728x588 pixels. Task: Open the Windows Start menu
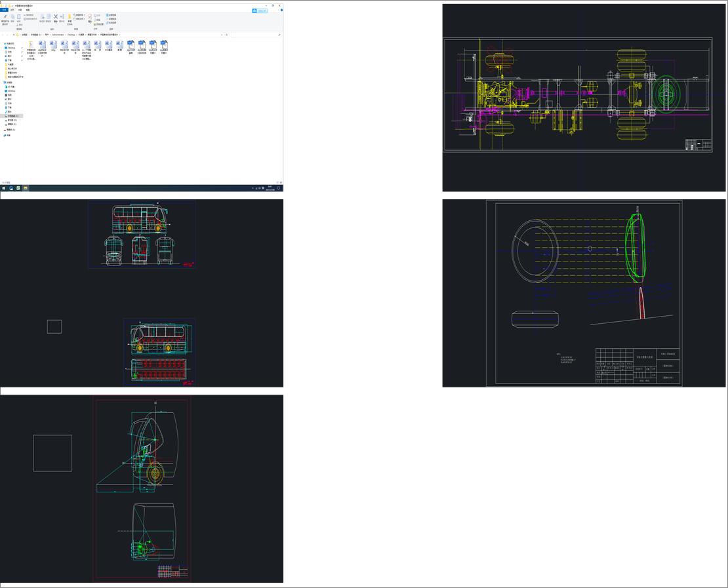(x=3, y=188)
